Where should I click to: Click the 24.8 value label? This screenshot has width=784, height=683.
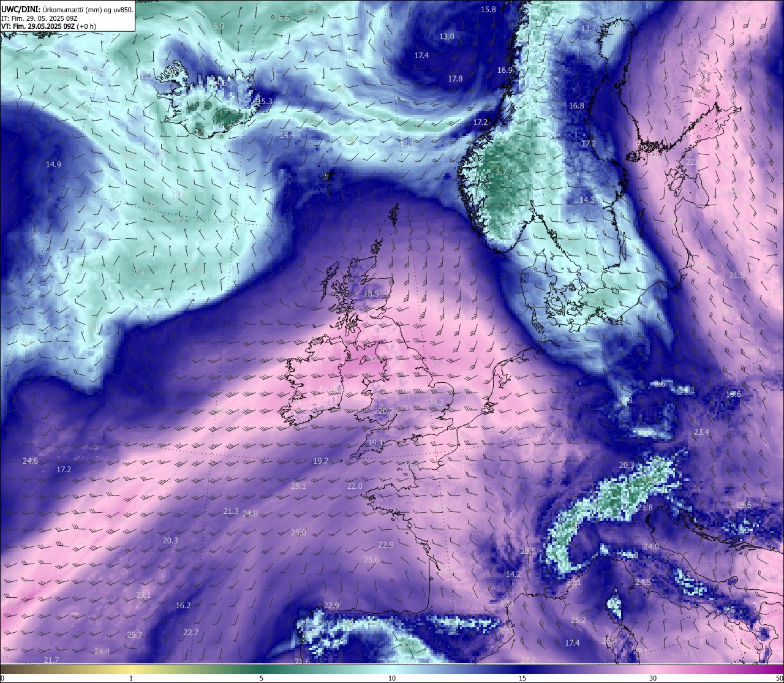[250, 514]
